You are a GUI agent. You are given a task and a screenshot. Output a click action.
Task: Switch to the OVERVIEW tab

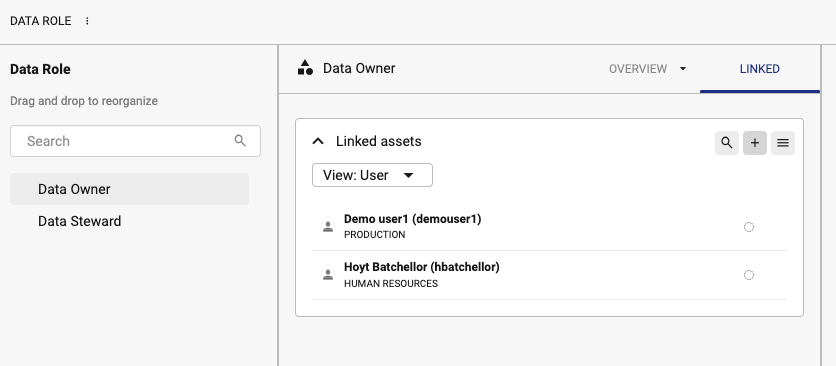(638, 69)
